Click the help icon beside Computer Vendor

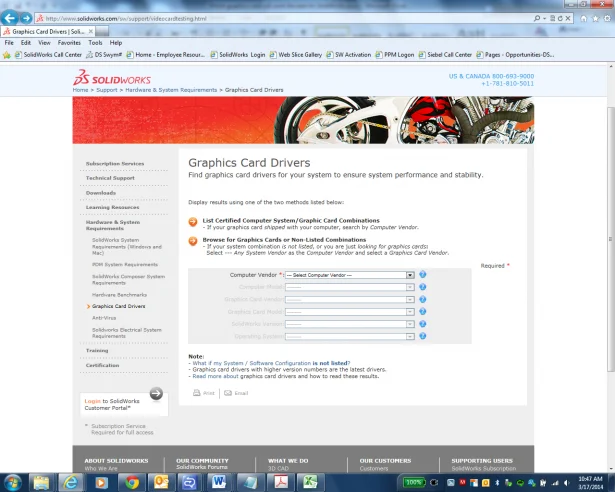point(423,274)
